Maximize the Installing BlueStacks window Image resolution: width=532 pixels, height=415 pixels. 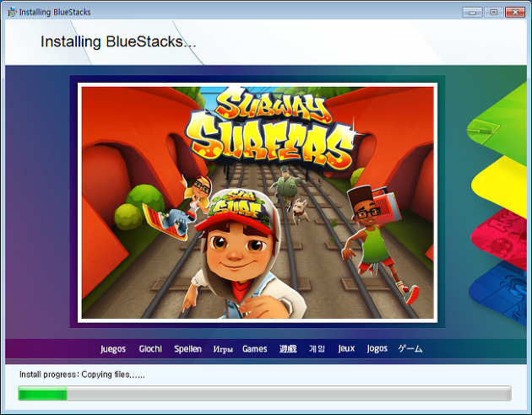pyautogui.click(x=494, y=12)
